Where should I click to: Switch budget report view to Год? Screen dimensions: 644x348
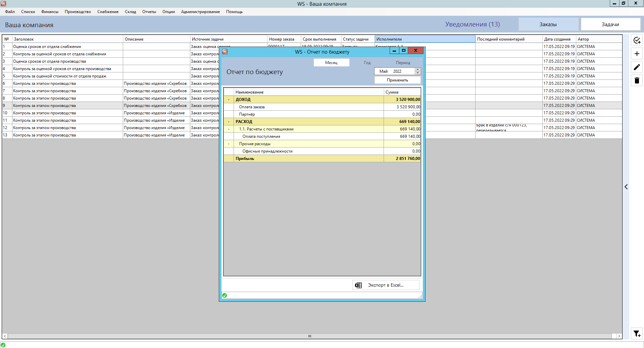[367, 62]
